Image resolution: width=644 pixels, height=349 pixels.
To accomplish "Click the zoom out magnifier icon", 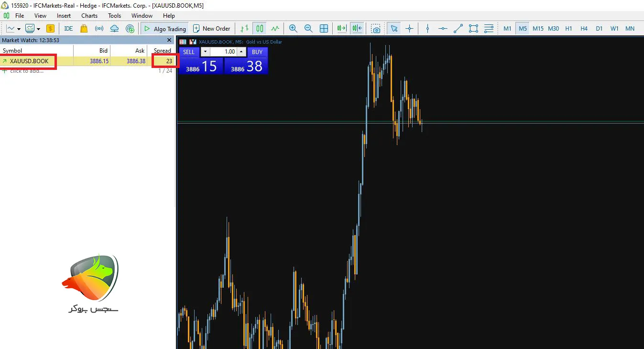I will [308, 29].
